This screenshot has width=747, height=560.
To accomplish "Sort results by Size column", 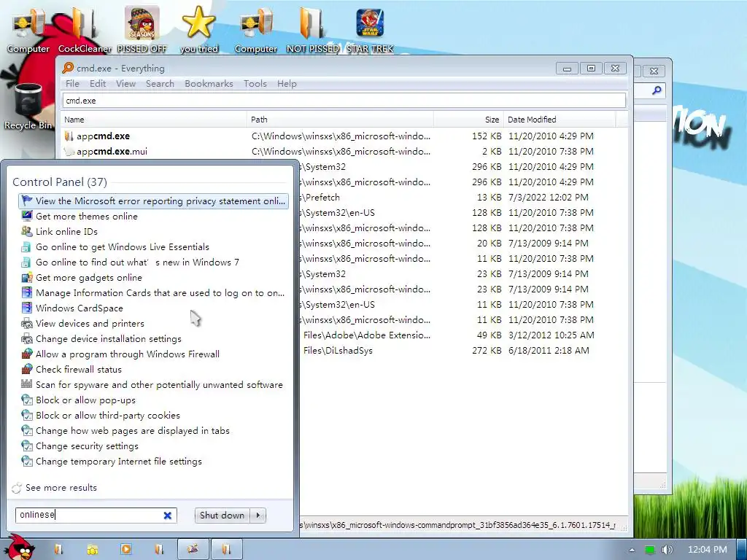I will tap(468, 120).
